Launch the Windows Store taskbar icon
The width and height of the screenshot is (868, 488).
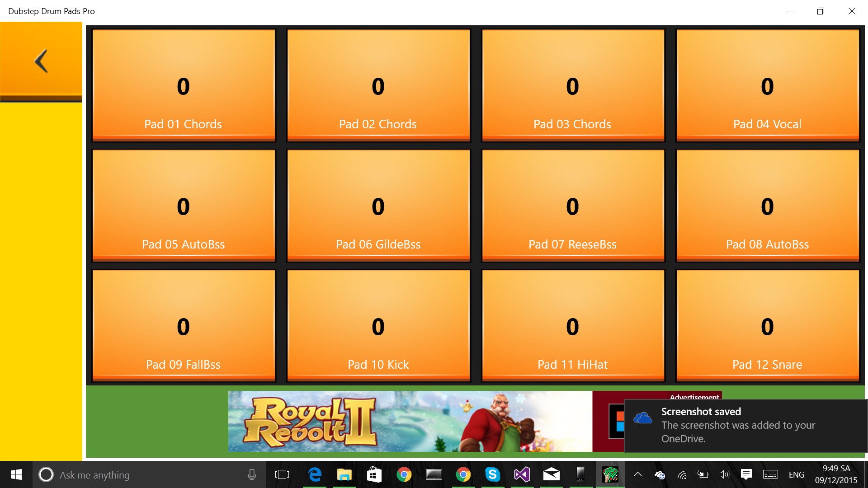click(374, 474)
